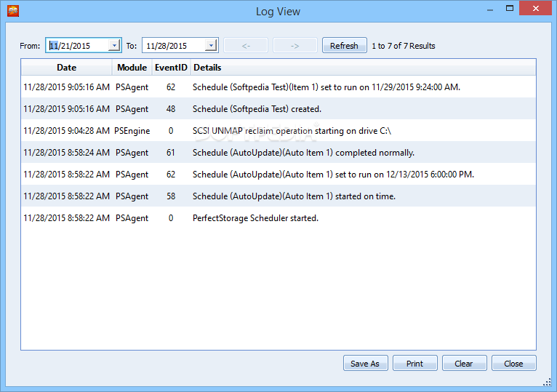The height and width of the screenshot is (392, 557).
Task: Maximize the Log View window
Action: click(510, 8)
